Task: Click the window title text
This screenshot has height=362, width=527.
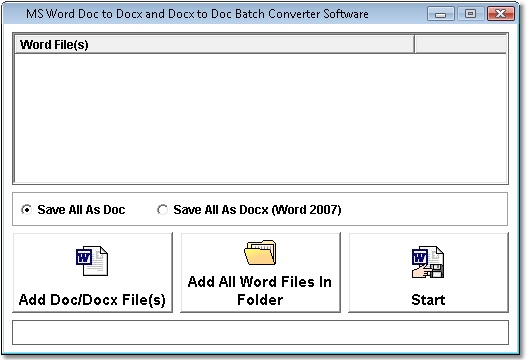Action: click(197, 14)
